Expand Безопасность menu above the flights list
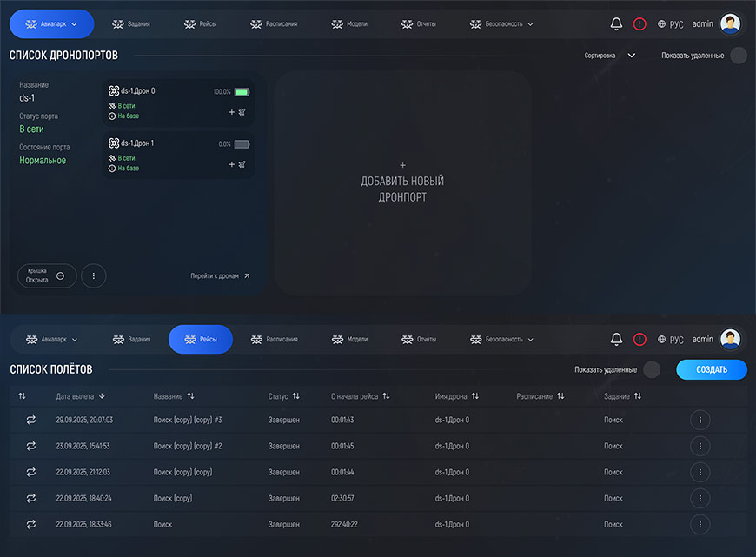 coord(502,339)
